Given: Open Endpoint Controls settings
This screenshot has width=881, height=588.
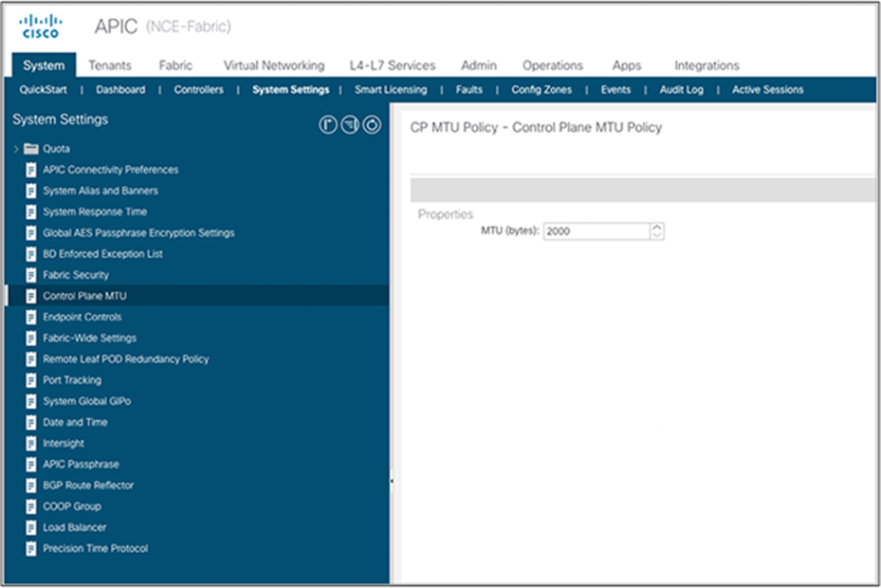Looking at the screenshot, I should pos(83,317).
